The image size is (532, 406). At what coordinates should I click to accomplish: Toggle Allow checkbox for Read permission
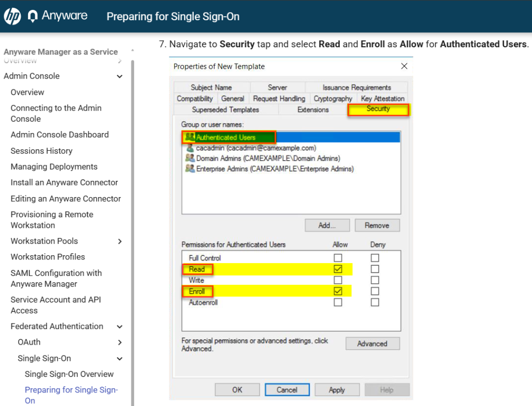(x=338, y=269)
